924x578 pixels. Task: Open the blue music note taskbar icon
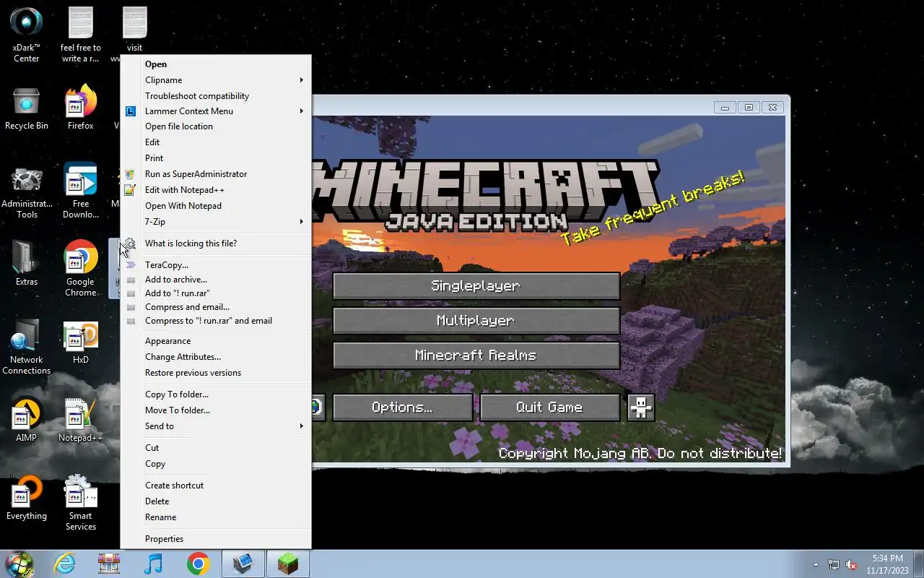154,564
